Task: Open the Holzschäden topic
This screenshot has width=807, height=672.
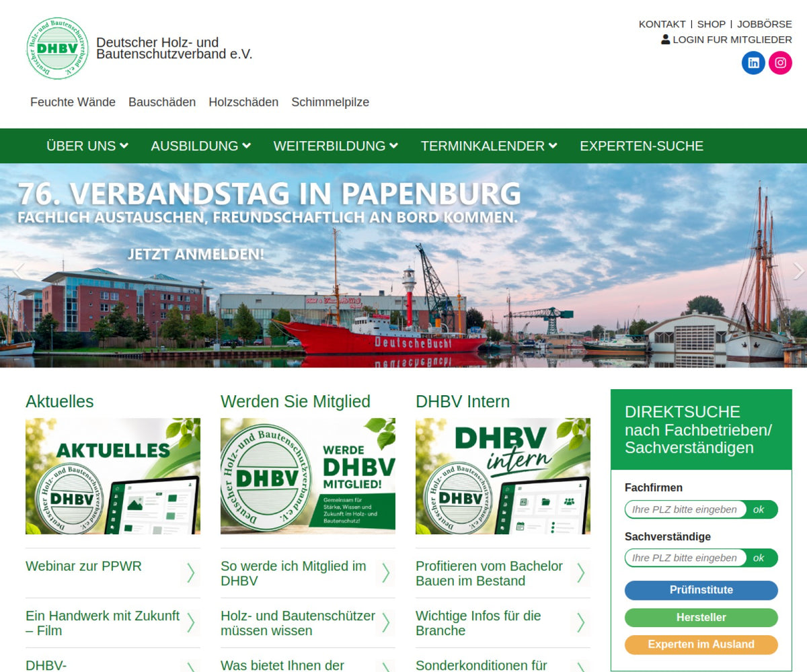Action: 243,102
